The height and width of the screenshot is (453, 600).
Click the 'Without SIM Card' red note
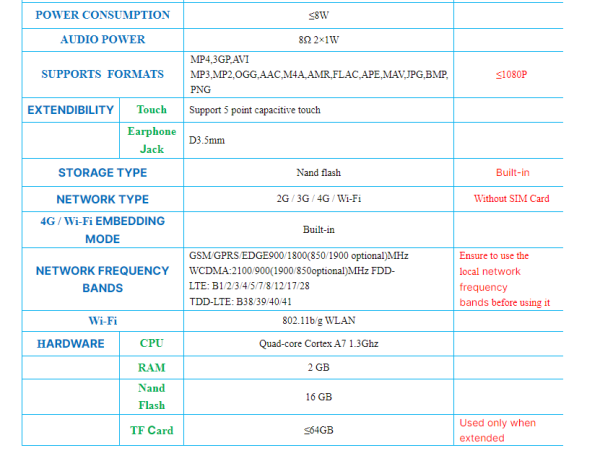[x=511, y=199]
